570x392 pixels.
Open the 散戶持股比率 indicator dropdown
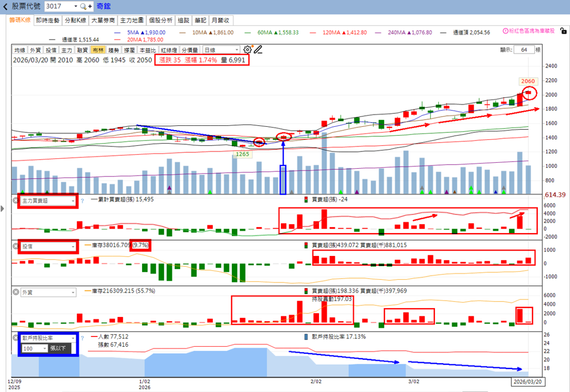pos(48,338)
